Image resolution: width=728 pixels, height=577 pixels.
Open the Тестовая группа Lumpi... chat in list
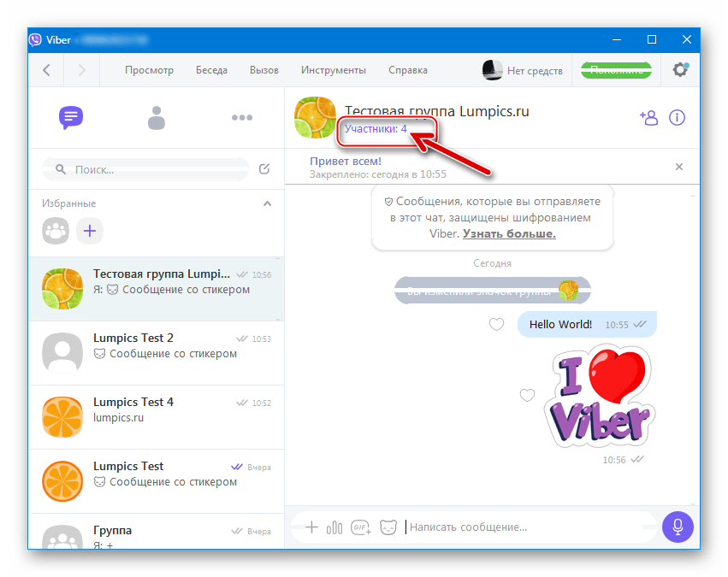coord(156,289)
